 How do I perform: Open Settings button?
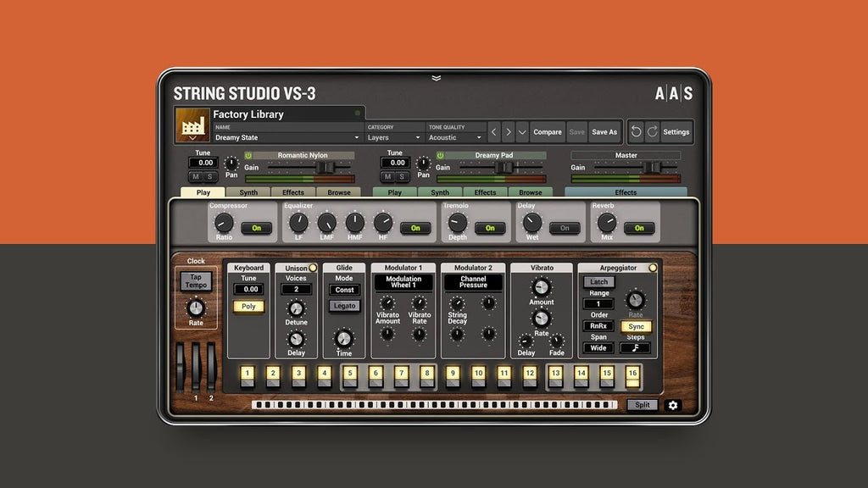pos(676,132)
